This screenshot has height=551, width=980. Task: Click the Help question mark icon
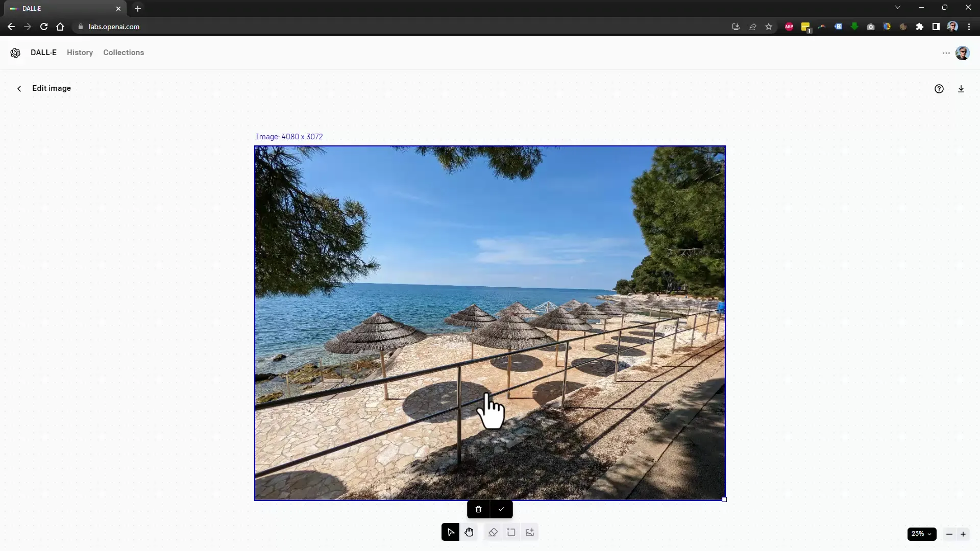tap(939, 88)
